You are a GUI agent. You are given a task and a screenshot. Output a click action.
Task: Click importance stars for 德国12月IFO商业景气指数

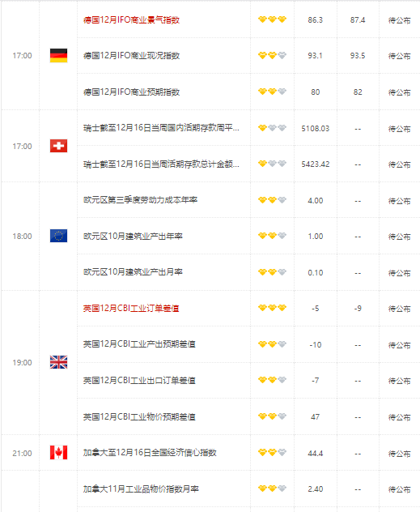[x=272, y=19]
